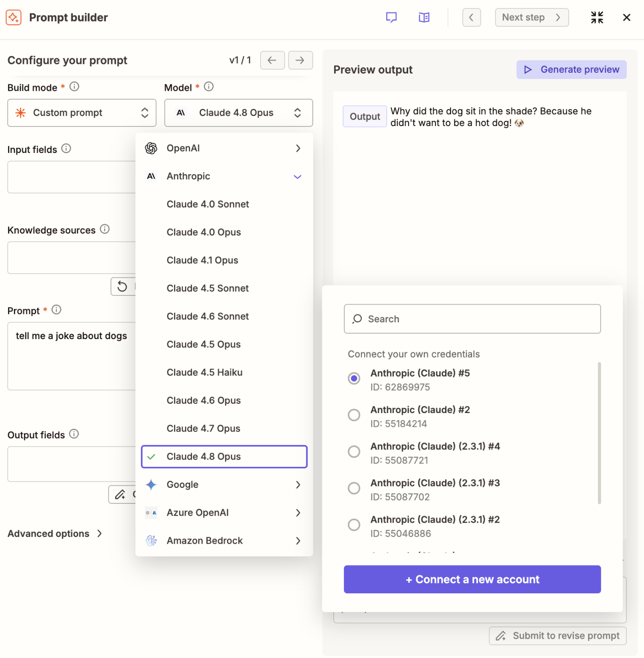Choose Claude 4.7 Opus model
This screenshot has width=644, height=658.
point(224,429)
